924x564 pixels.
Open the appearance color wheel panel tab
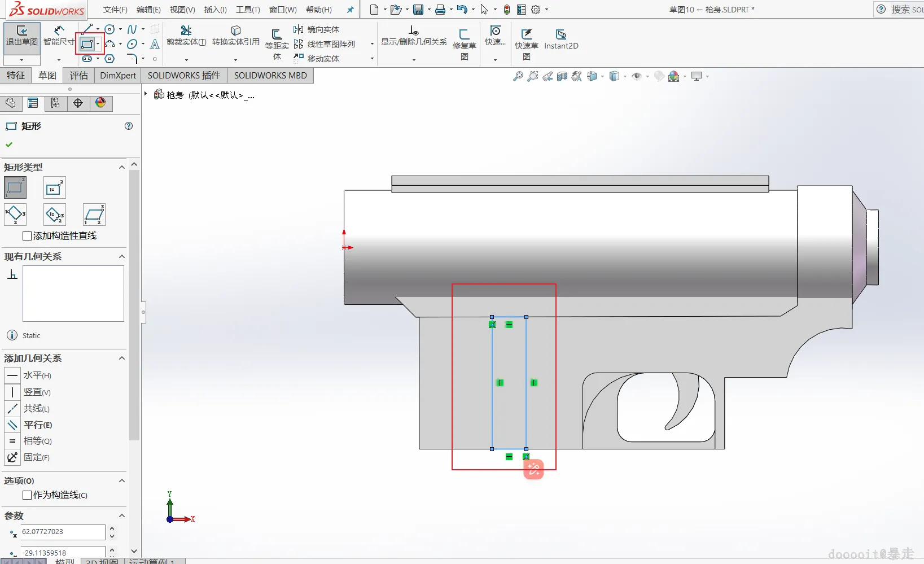point(100,103)
